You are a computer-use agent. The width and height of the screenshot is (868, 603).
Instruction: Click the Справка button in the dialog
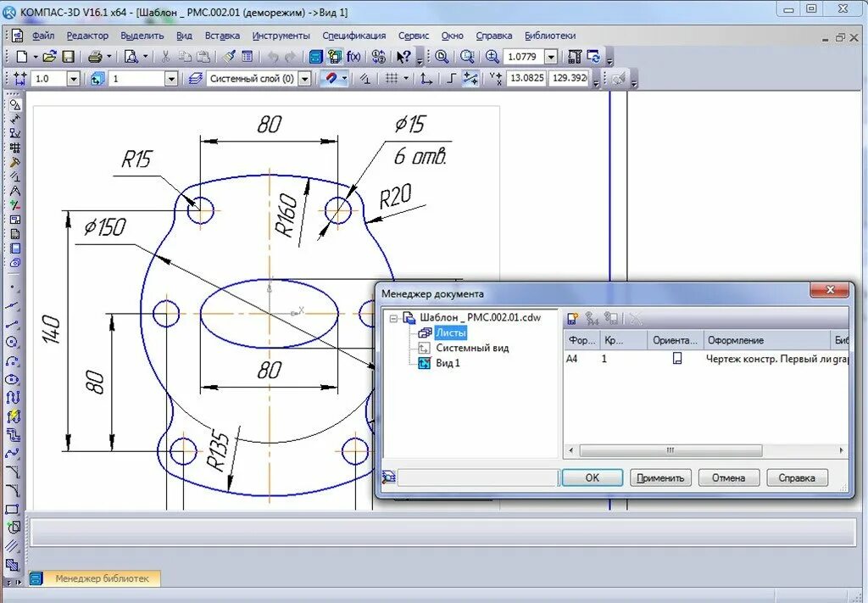[797, 477]
